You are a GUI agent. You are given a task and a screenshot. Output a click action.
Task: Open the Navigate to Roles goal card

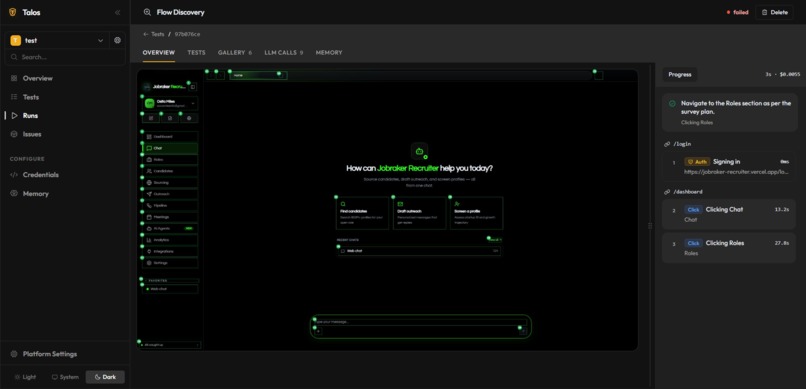[x=729, y=112]
